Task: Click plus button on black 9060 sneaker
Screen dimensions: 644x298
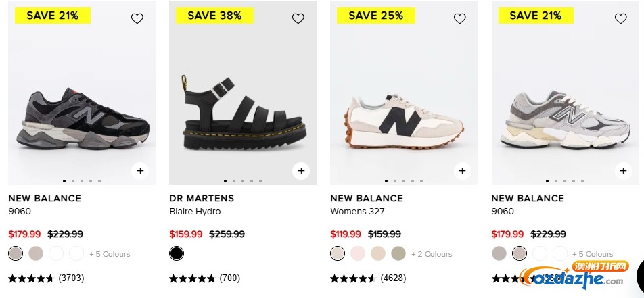Action: [140, 171]
